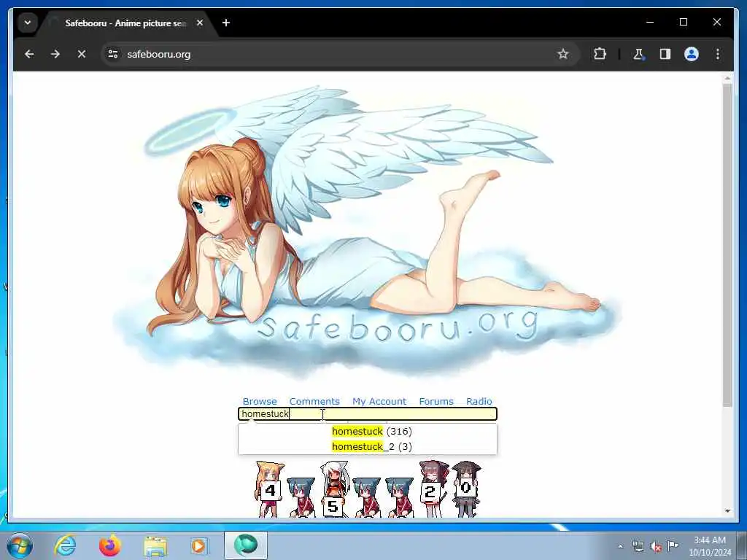This screenshot has width=747, height=560.
Task: Open the network tray icon
Action: coord(638,546)
